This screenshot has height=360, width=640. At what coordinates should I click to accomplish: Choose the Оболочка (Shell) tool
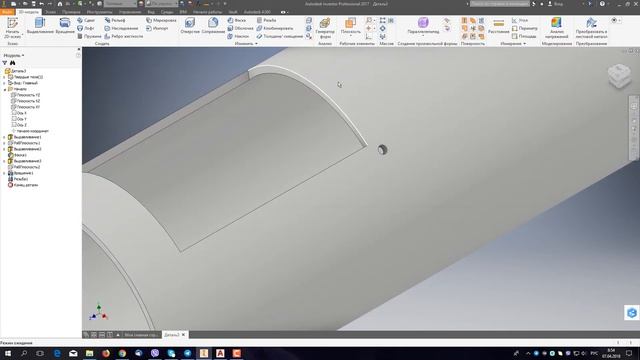click(240, 28)
